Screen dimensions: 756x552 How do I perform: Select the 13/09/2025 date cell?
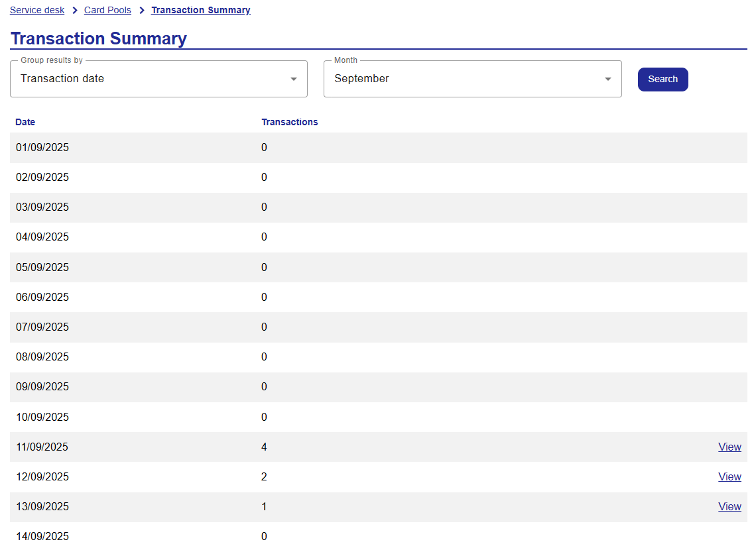click(42, 507)
